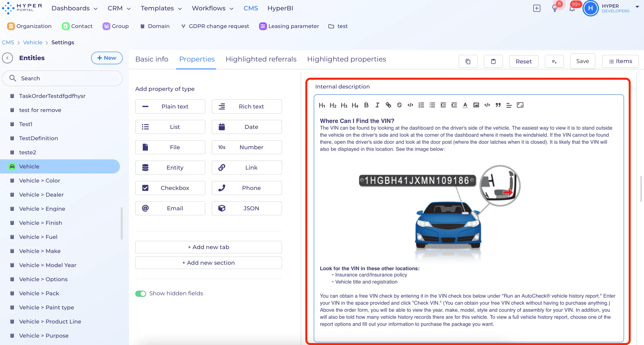Insert image in the editor
644x345 pixels.
click(x=476, y=105)
